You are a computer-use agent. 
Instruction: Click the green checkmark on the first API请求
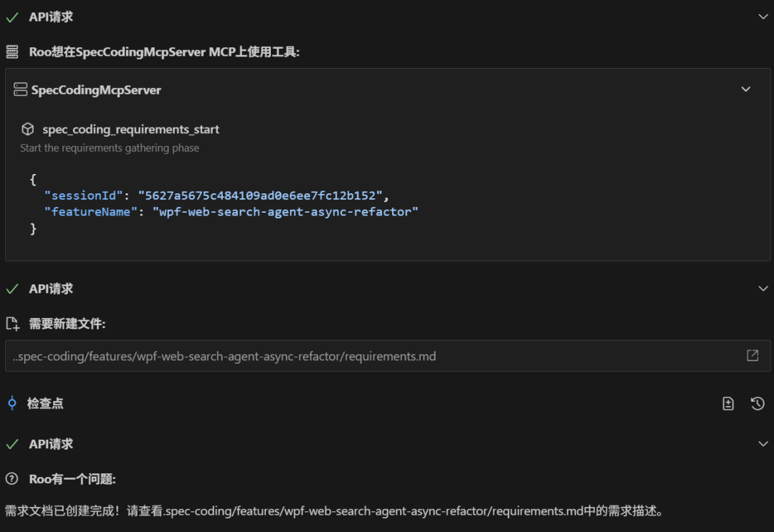pyautogui.click(x=12, y=16)
